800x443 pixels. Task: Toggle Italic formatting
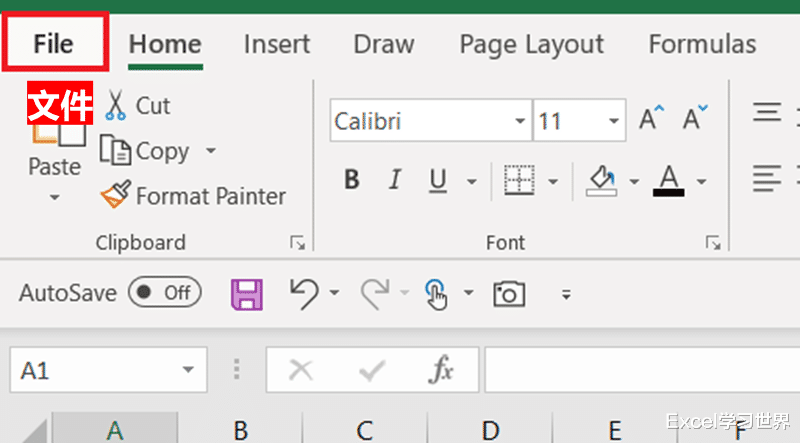[394, 180]
